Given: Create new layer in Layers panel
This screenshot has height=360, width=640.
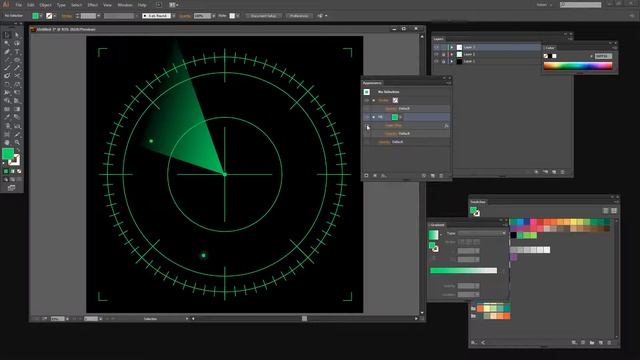Looking at the screenshot, I should point(554,172).
